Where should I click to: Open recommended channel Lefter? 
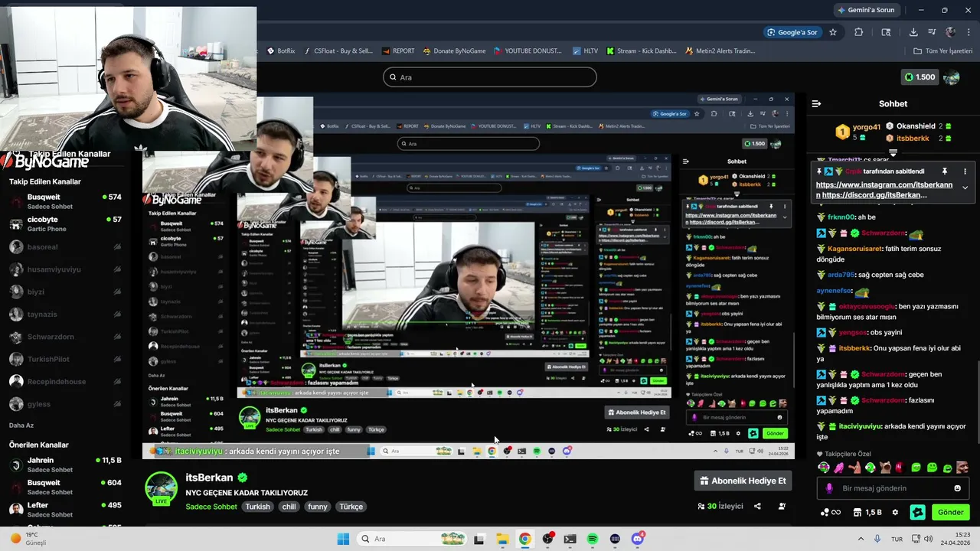click(65, 509)
